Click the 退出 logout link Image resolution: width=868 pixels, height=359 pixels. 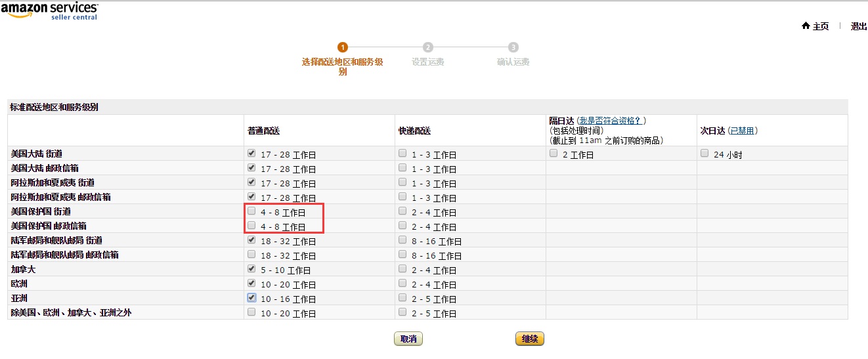(x=859, y=26)
